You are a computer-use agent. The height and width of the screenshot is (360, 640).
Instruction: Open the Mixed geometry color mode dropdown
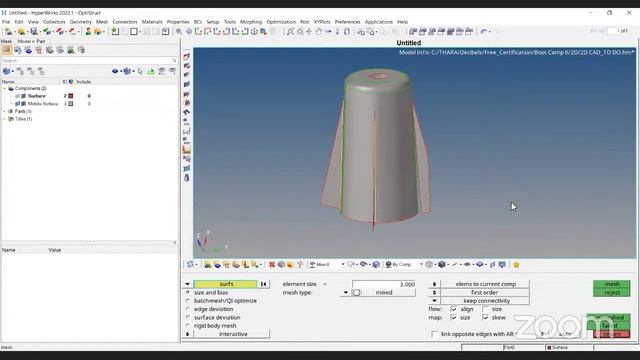pos(327,264)
